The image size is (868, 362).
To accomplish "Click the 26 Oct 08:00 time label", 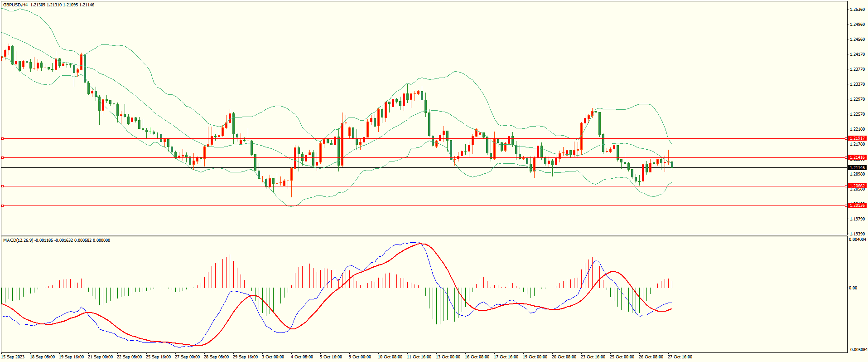I will (x=651, y=357).
